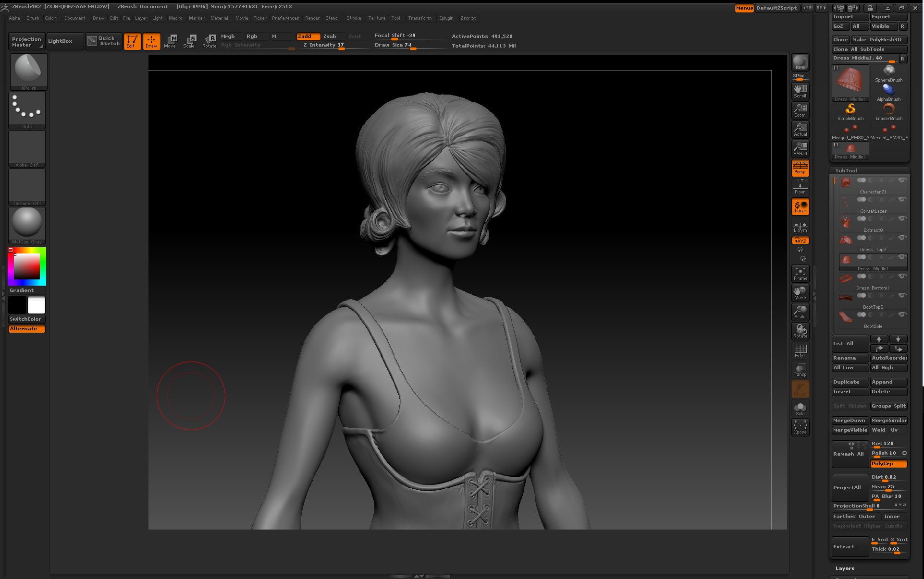
Task: Select the EraserBrush tool
Action: coord(888,112)
